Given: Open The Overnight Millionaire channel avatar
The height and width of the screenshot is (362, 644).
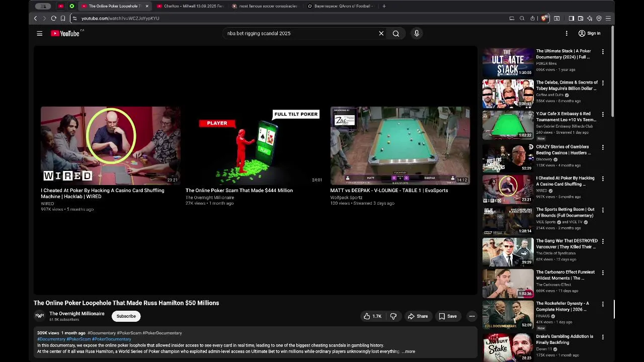Looking at the screenshot, I should coord(40,316).
